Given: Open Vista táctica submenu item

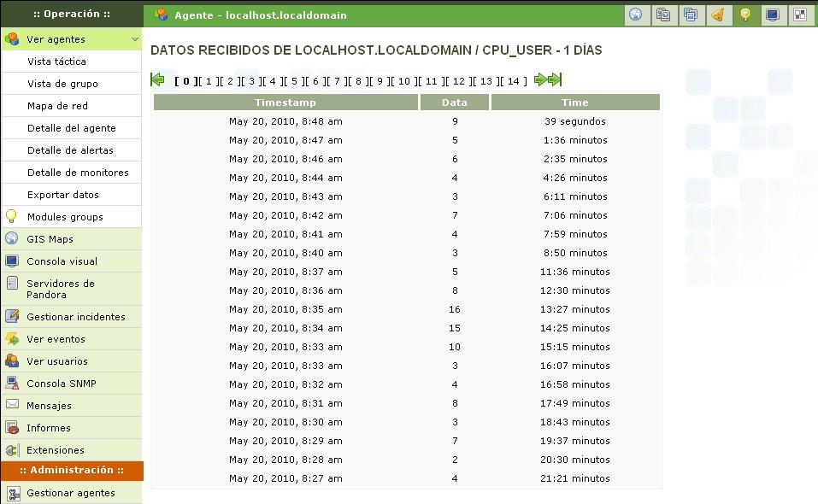Looking at the screenshot, I should (56, 62).
